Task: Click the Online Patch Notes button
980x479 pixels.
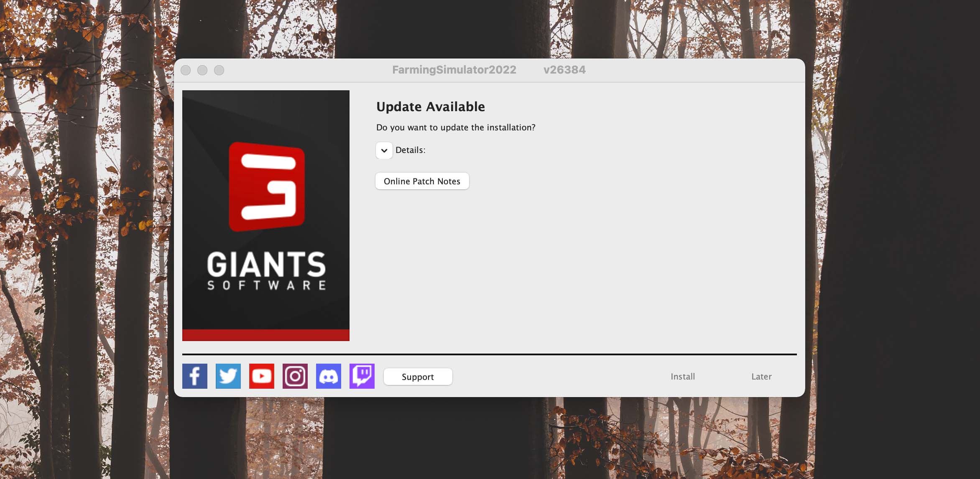Action: pos(422,181)
